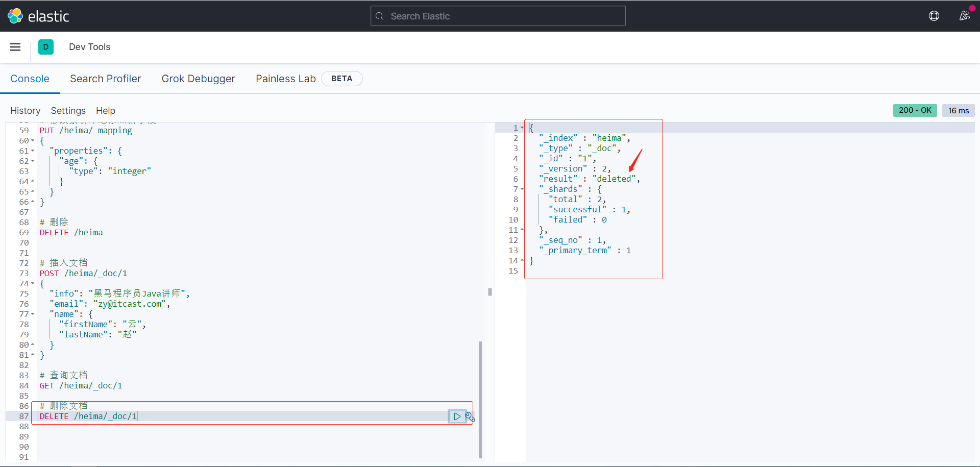This screenshot has width=980, height=467.
Task: Switch to the Grok Debugger tab
Action: [199, 79]
